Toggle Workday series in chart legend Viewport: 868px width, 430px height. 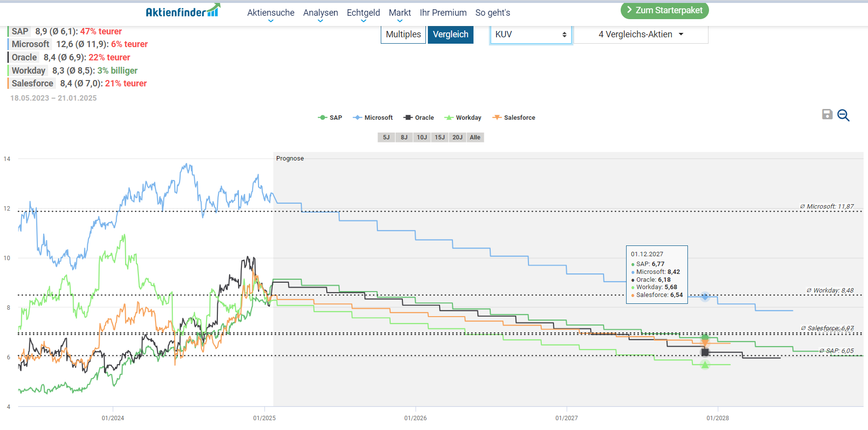(x=463, y=118)
